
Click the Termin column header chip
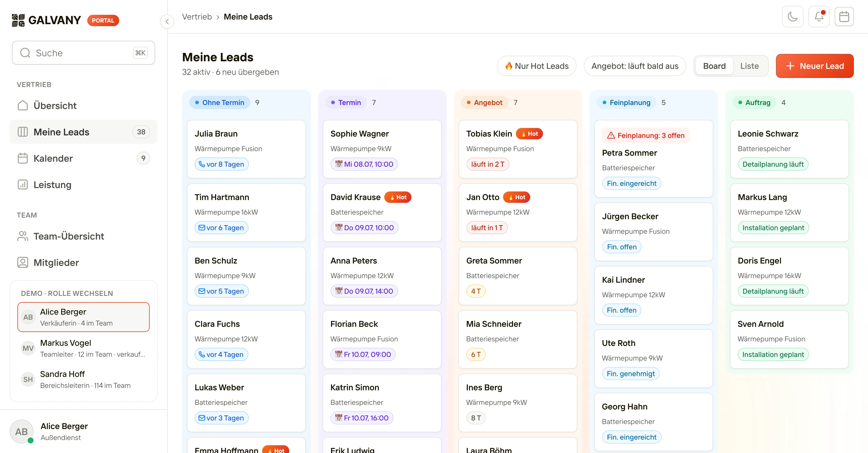click(x=346, y=102)
